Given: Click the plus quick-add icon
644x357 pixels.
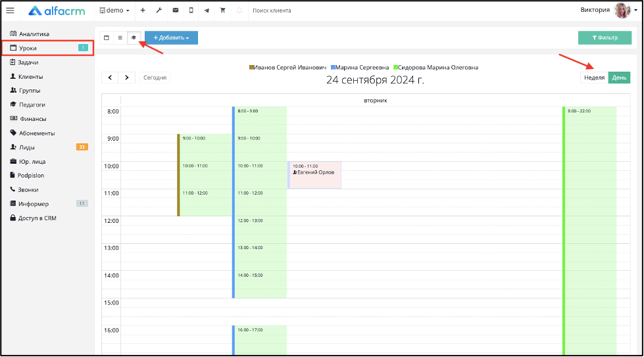Looking at the screenshot, I should click(143, 11).
